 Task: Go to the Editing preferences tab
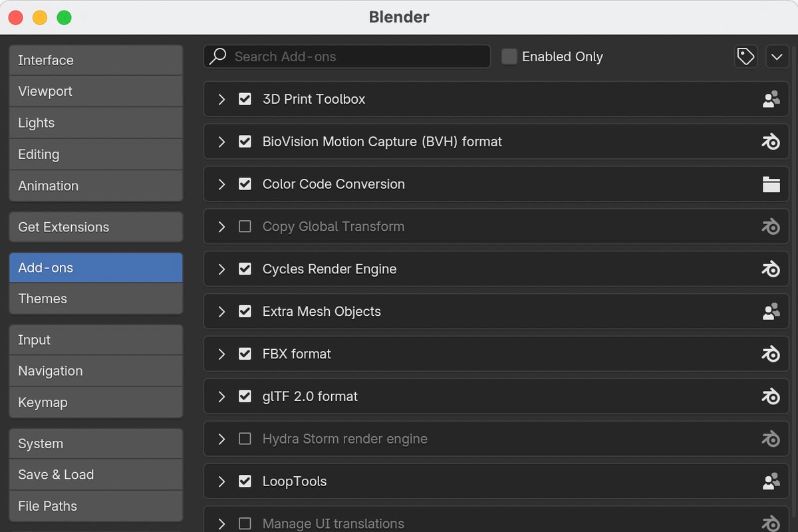pos(96,154)
